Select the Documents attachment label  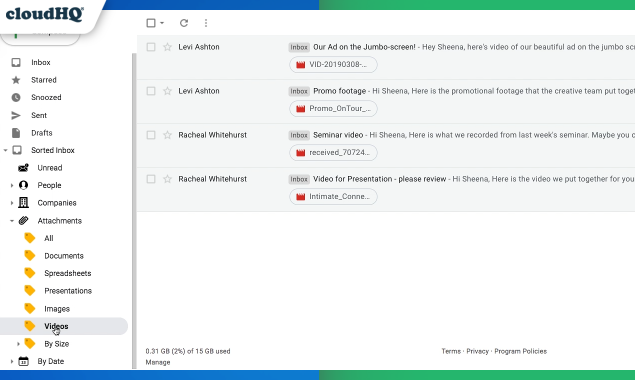coord(64,256)
